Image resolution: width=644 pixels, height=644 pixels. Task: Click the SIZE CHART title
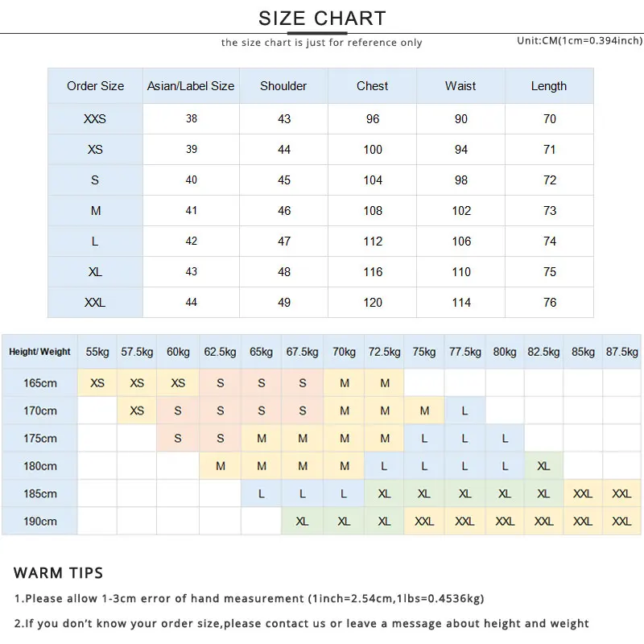click(x=322, y=19)
